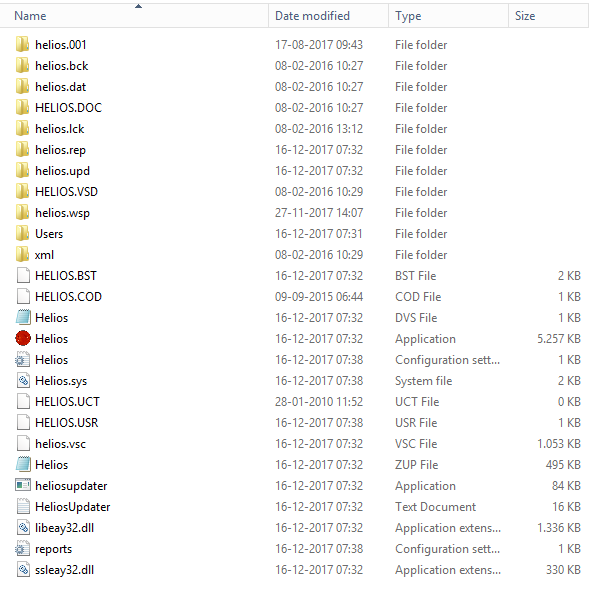Sort files by the Name column header

tap(30, 16)
